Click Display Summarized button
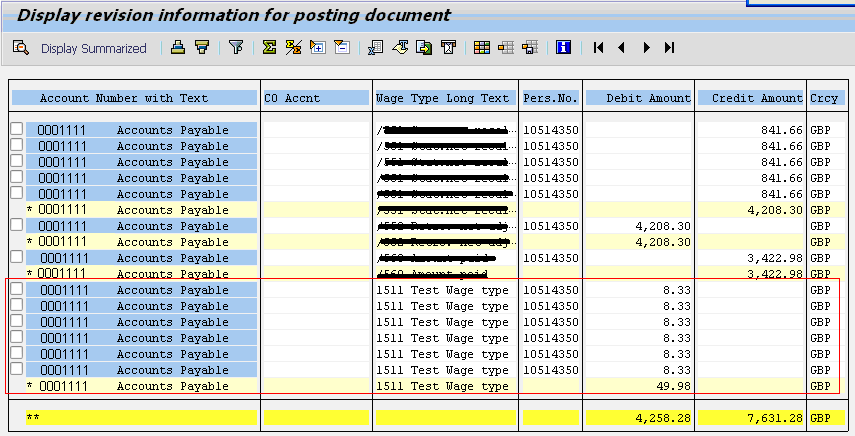Screen dimensions: 855x436 [x=93, y=48]
